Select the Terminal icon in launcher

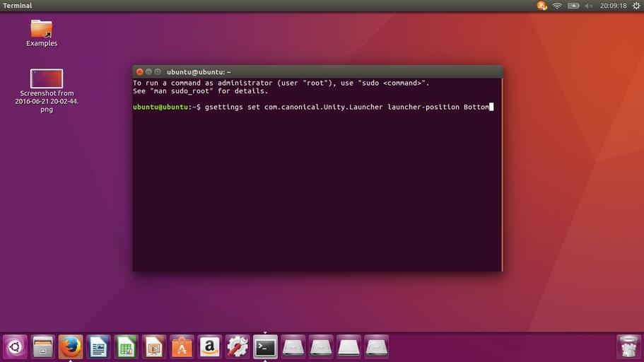[x=265, y=347]
